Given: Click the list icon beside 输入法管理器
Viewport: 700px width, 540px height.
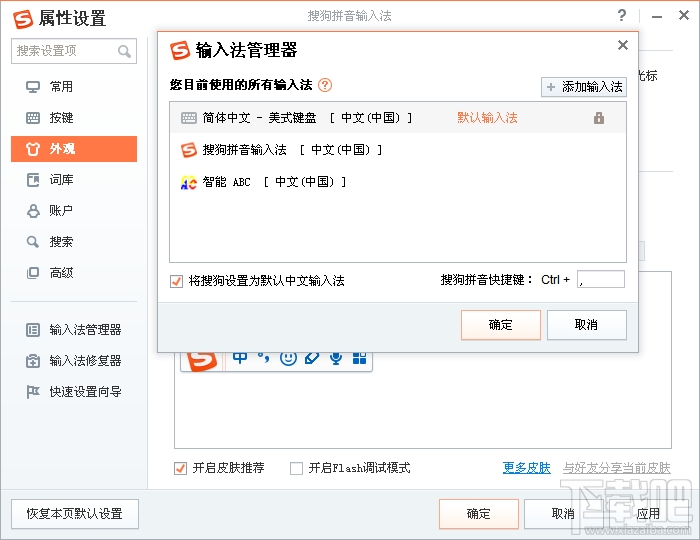Looking at the screenshot, I should 33,330.
